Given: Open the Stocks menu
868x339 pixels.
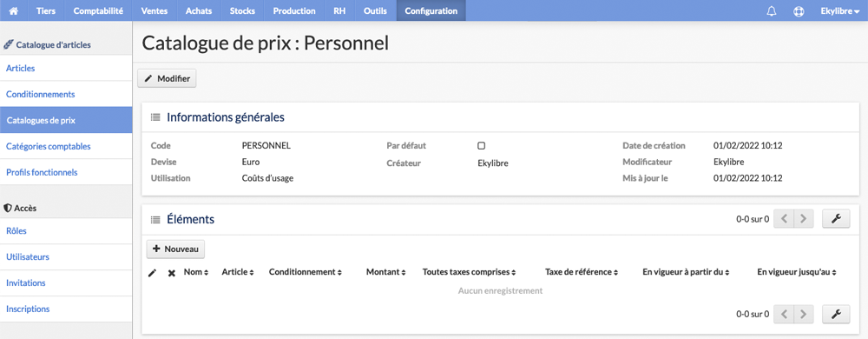Looking at the screenshot, I should point(242,10).
